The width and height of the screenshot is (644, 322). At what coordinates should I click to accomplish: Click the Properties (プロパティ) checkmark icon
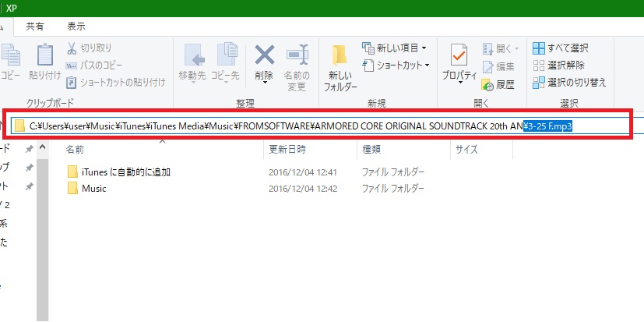coord(459,55)
